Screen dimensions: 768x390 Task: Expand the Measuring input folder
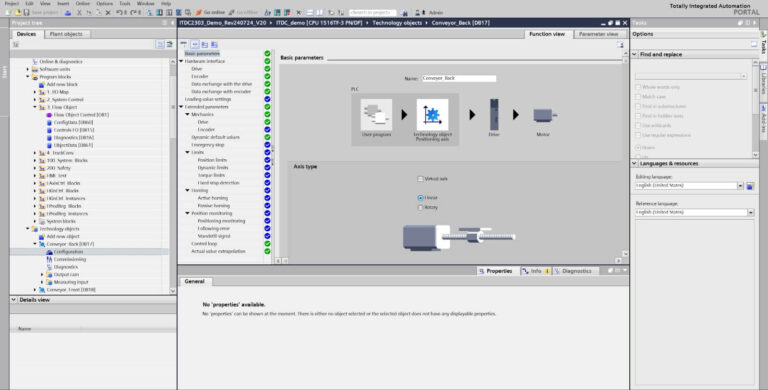pos(42,282)
